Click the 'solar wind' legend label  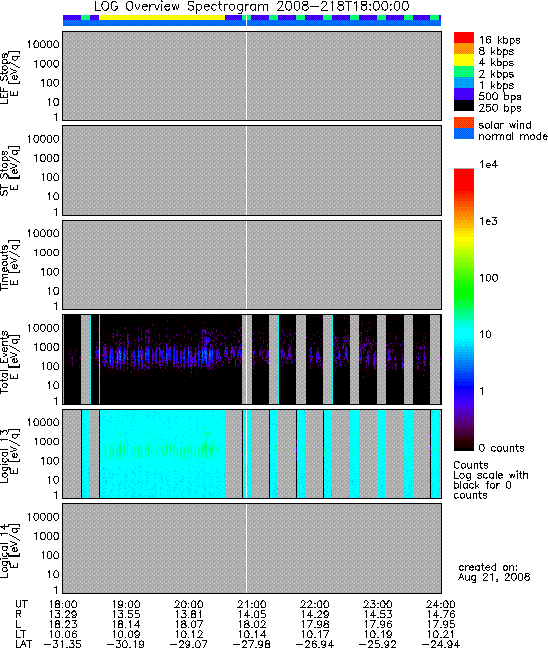coord(505,125)
